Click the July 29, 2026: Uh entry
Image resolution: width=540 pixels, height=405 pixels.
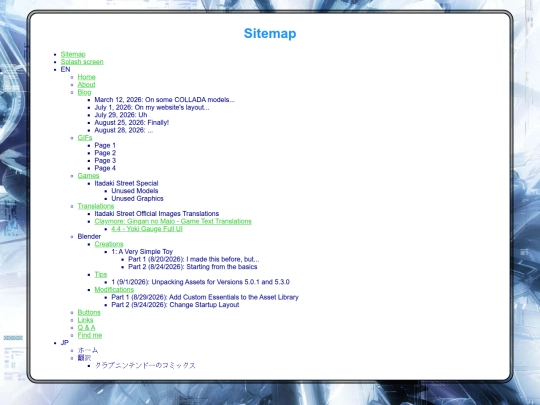coord(121,115)
